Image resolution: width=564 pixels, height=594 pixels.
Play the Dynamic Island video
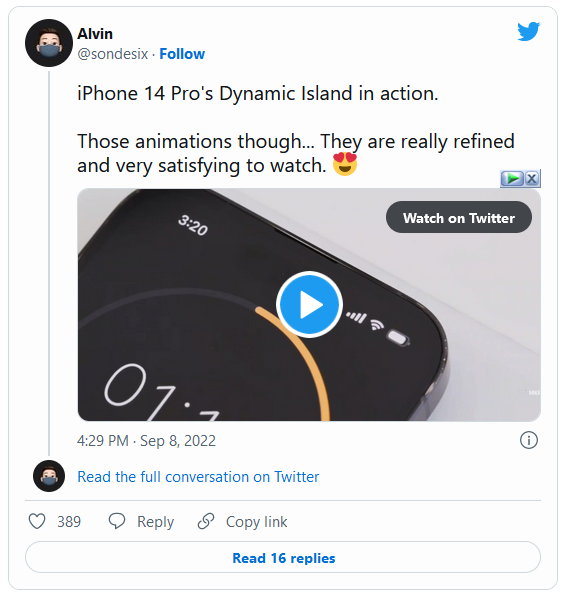[309, 304]
